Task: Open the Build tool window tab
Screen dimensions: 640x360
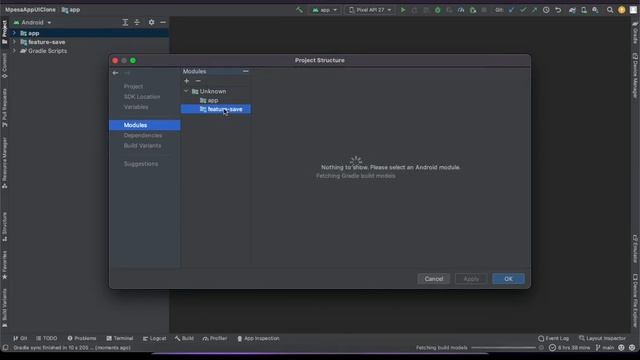Action: 184,338
